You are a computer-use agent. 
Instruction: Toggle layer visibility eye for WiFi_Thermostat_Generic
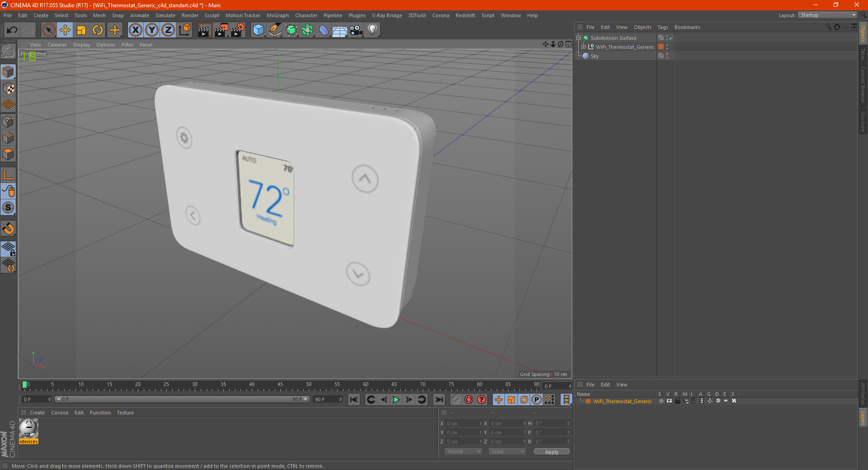669,401
